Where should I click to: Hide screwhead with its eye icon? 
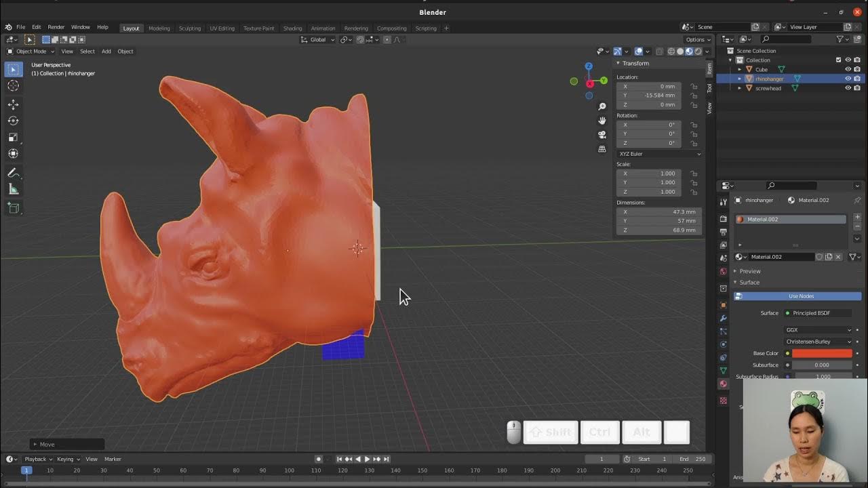(848, 88)
